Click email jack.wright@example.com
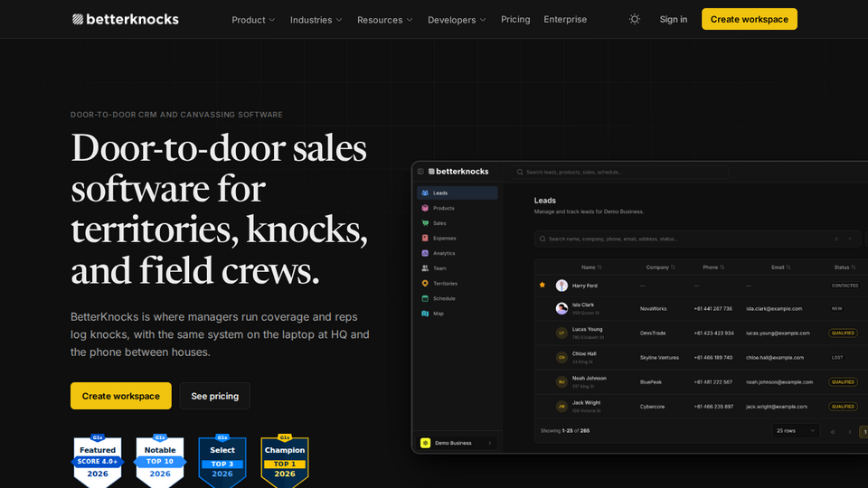This screenshot has height=488, width=868. point(776,406)
